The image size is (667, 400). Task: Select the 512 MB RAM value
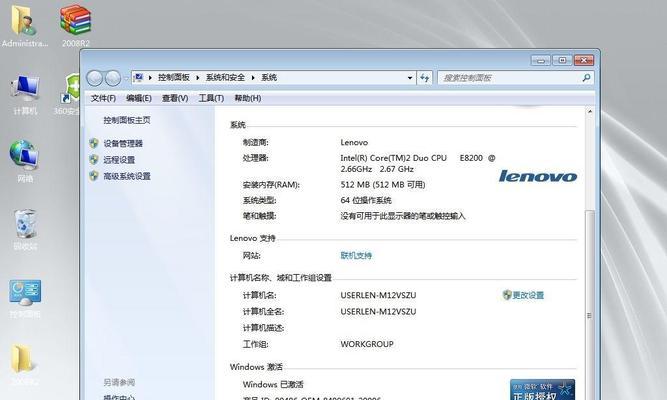(x=383, y=185)
